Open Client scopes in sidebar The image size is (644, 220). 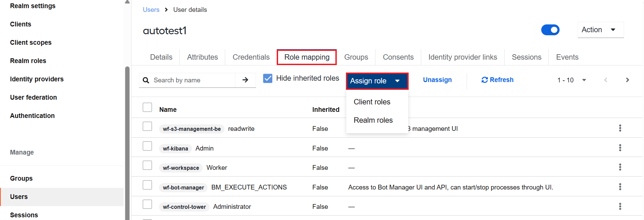coord(31,42)
